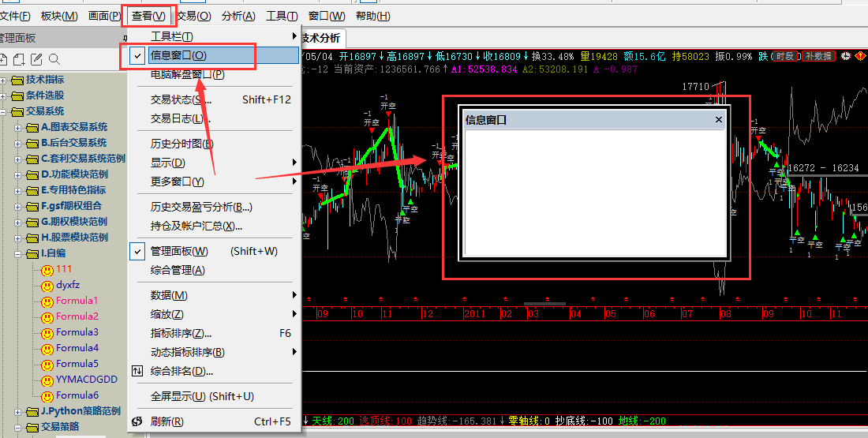The height and width of the screenshot is (438, 868).
Task: Click the red-yellow diamond icon above chart
Action: (861, 56)
